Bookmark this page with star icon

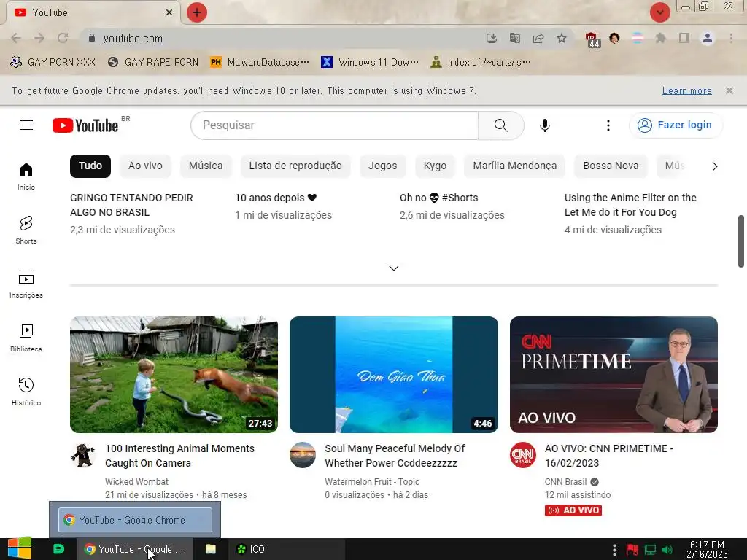pyautogui.click(x=562, y=38)
